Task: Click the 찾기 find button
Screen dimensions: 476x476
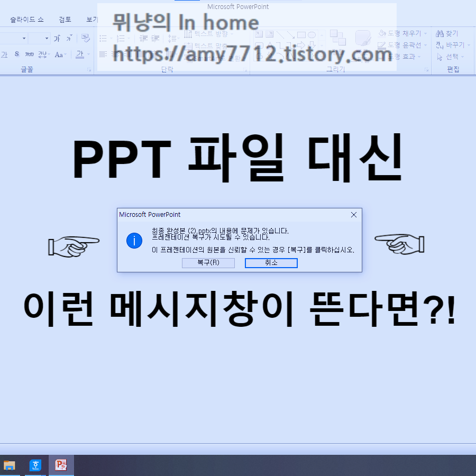Action: [x=447, y=33]
